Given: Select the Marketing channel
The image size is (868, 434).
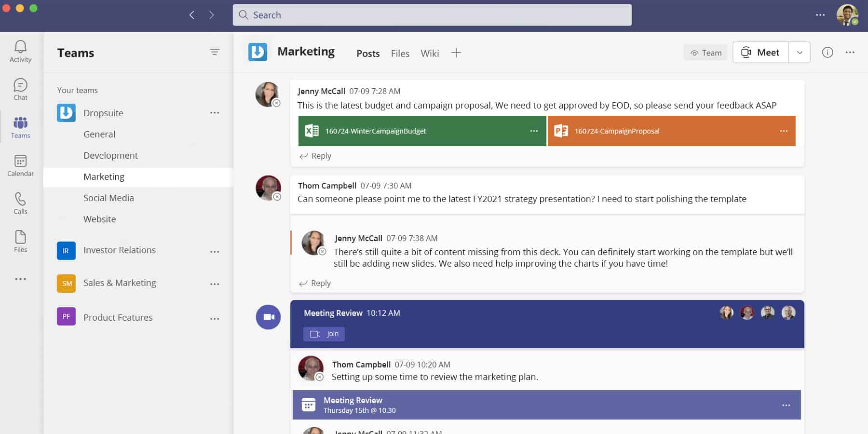Looking at the screenshot, I should [x=138, y=177].
